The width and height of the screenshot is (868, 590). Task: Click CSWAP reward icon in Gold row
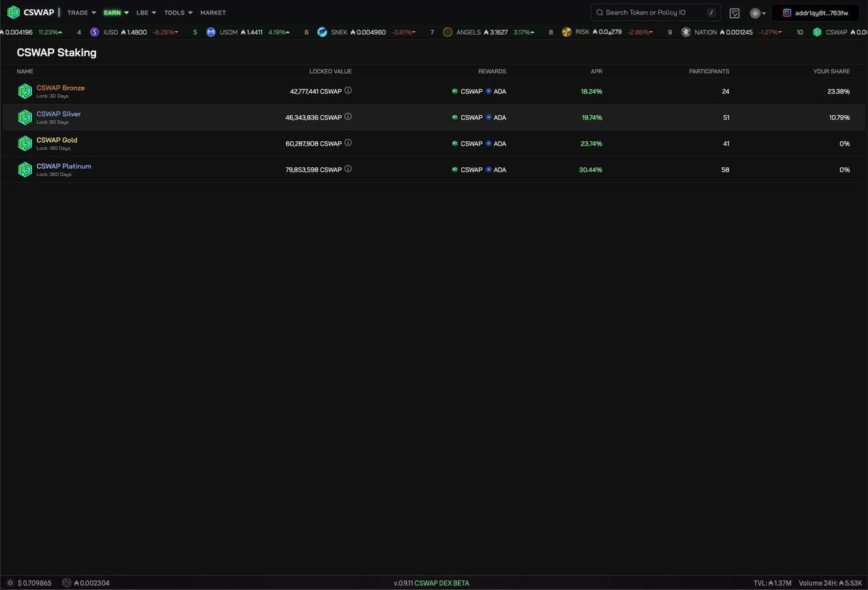[x=455, y=143]
